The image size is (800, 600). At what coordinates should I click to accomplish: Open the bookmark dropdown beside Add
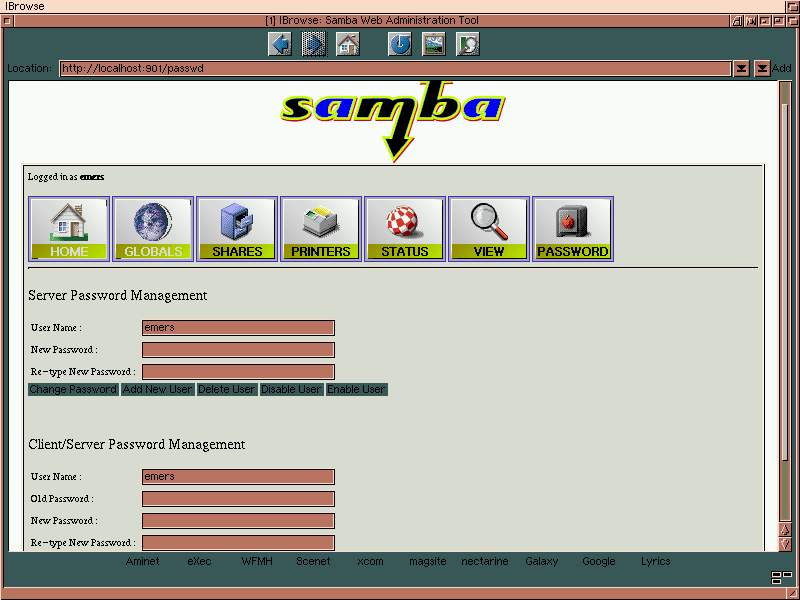point(762,68)
